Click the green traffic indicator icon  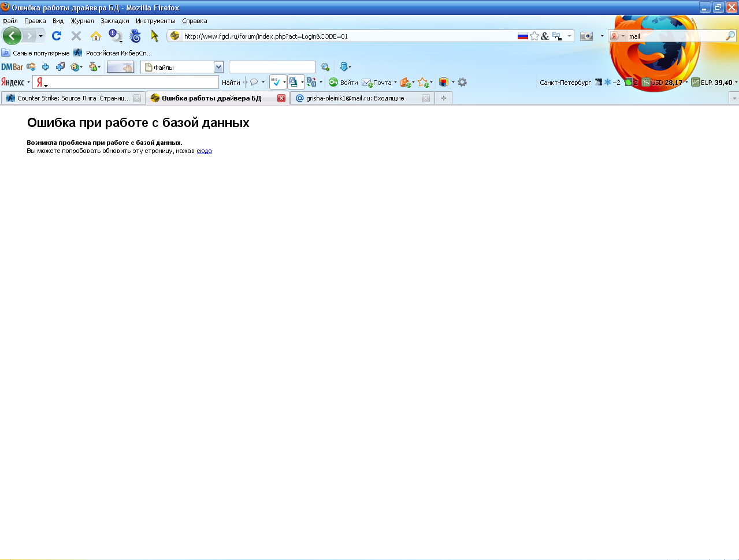point(629,83)
